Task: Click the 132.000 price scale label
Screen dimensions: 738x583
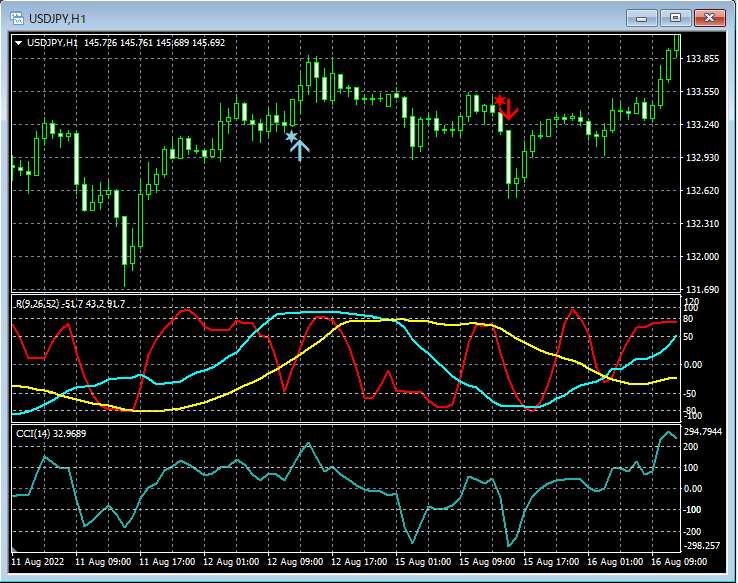Action: 704,256
